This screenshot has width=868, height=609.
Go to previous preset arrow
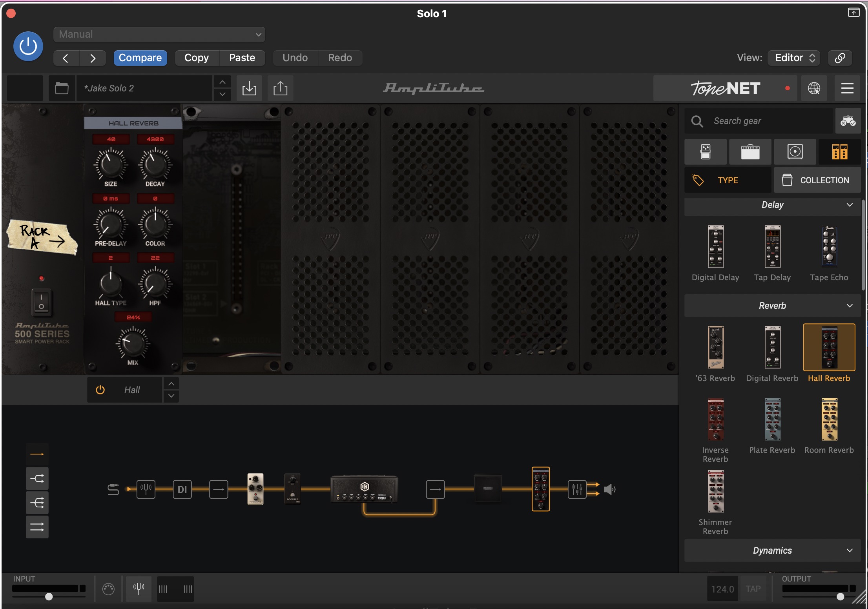coord(66,58)
